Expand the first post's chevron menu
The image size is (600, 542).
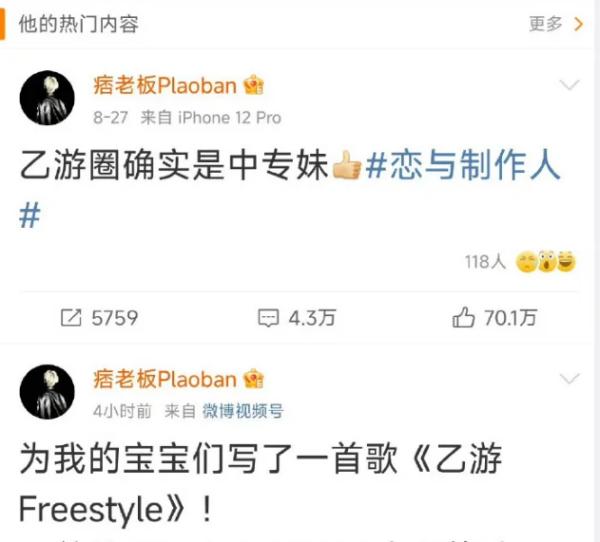coord(569,85)
